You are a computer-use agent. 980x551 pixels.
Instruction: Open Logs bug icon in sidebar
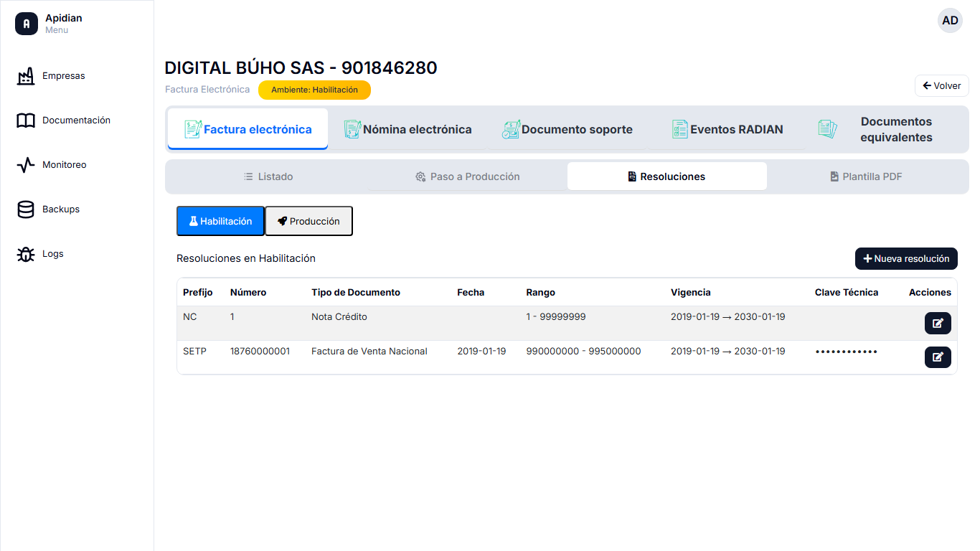pos(26,254)
